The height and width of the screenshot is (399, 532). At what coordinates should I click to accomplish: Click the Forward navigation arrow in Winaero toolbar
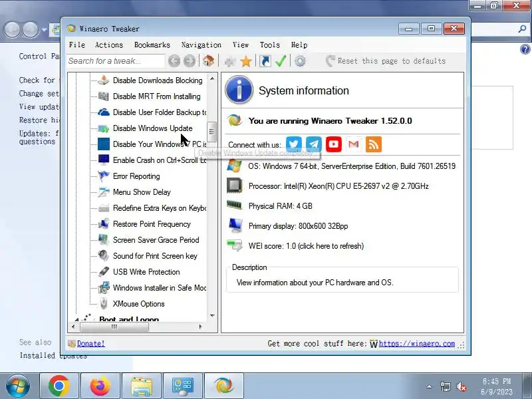tap(190, 61)
